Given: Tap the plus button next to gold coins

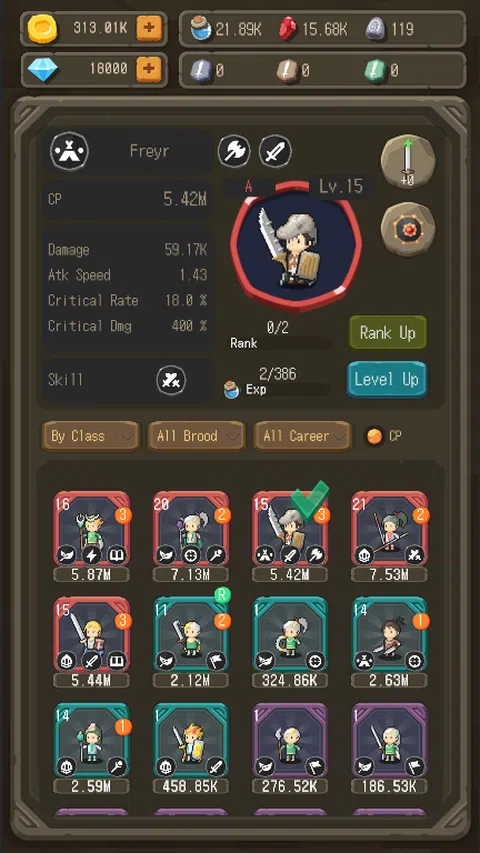Looking at the screenshot, I should click(149, 28).
